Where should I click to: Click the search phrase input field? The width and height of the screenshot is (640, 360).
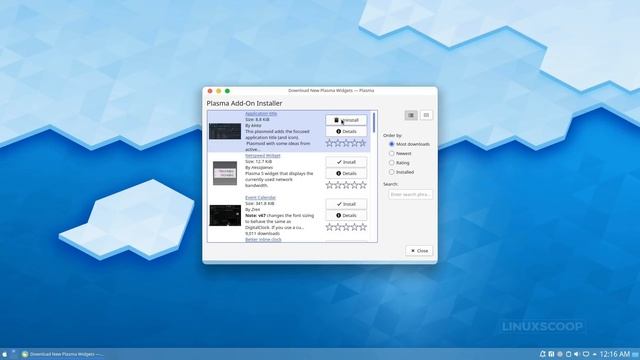coord(410,195)
